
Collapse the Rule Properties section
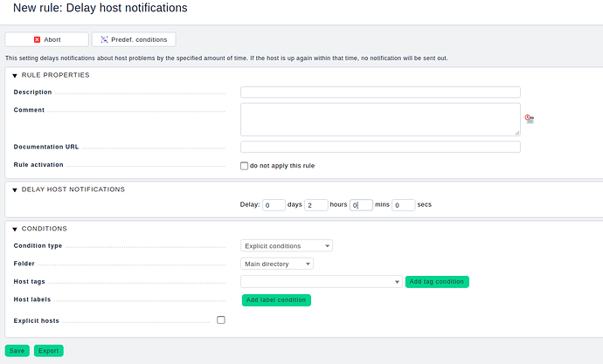[15, 76]
